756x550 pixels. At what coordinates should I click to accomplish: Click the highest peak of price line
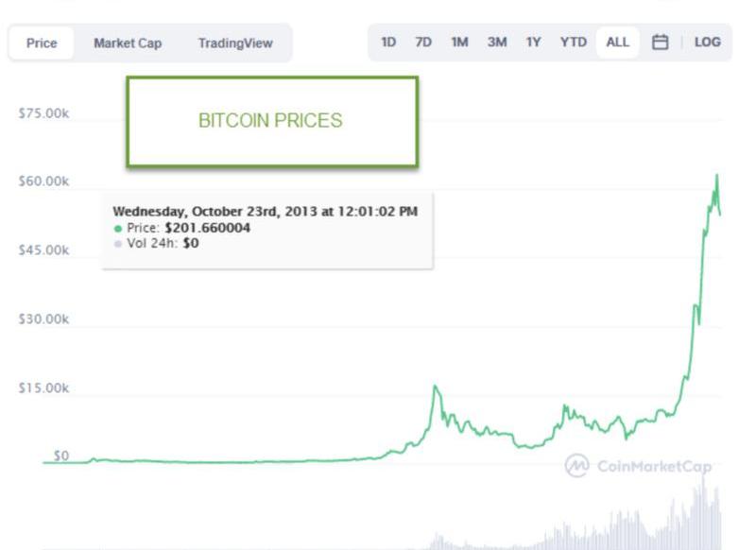(717, 176)
